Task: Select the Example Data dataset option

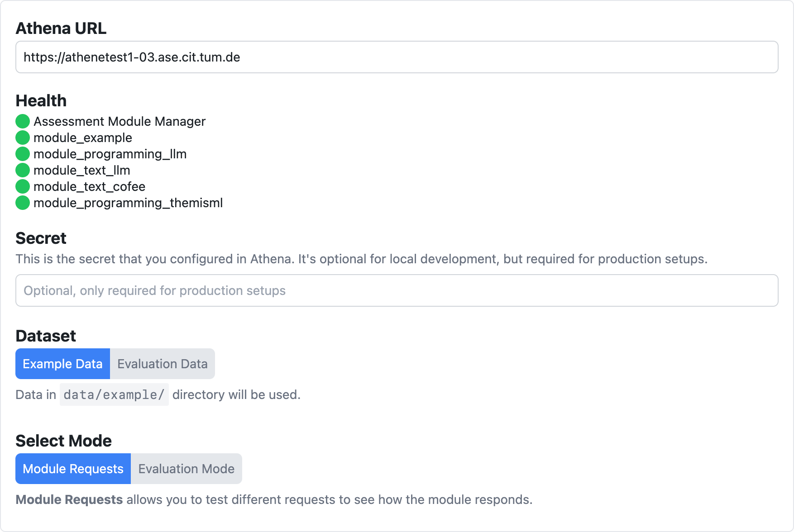Action: (62, 364)
